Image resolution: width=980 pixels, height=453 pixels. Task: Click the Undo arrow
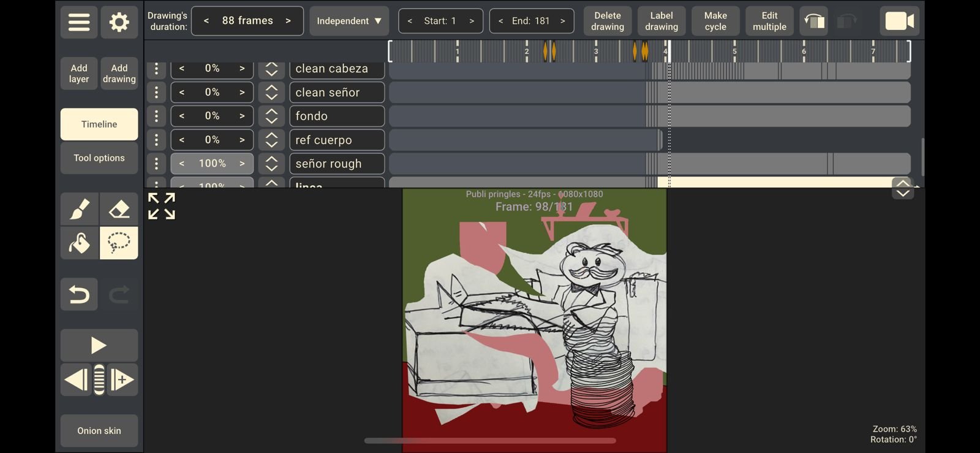pyautogui.click(x=79, y=295)
